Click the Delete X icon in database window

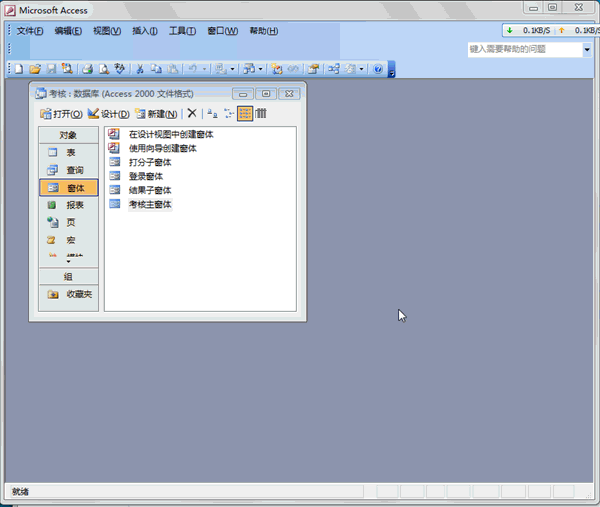coord(192,113)
